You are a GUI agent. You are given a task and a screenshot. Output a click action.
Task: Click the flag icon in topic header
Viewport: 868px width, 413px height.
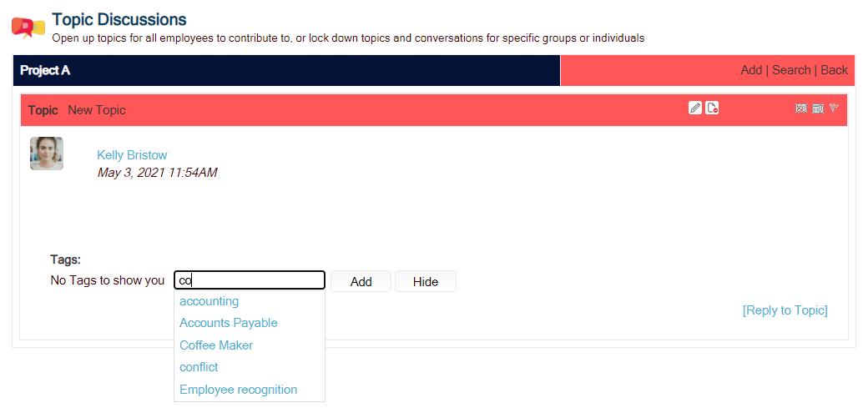835,108
